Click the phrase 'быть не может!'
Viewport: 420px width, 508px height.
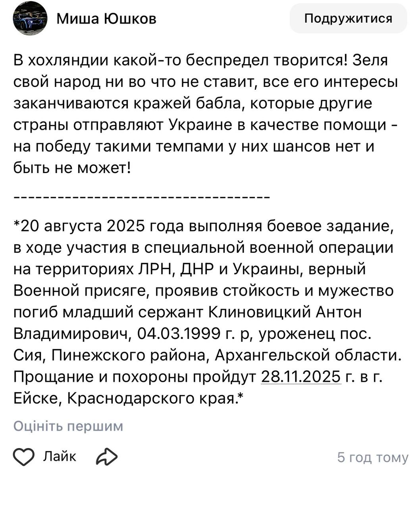(72, 169)
